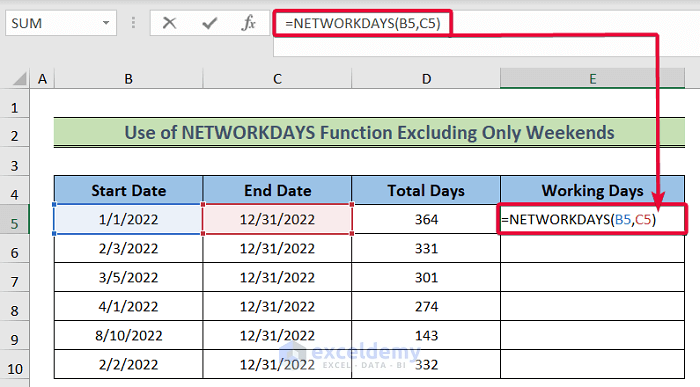The image size is (700, 387).
Task: Select empty Working Days cell in row 7
Action: [x=592, y=277]
